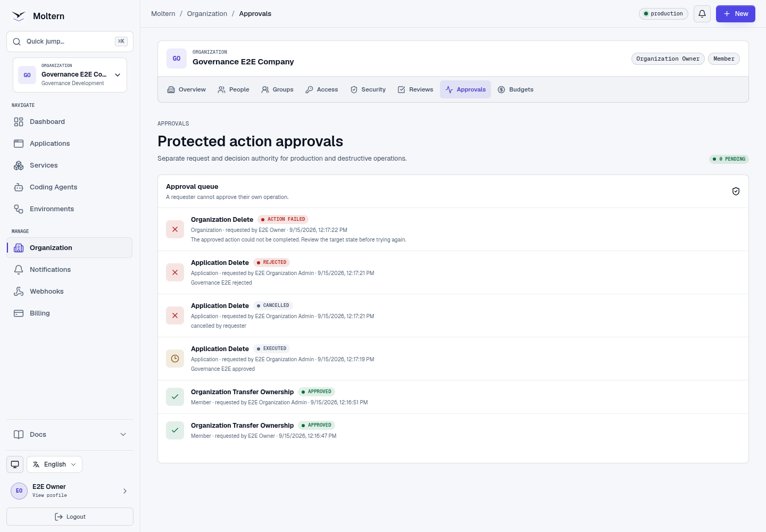Click the Organization Owner role badge
The width and height of the screenshot is (766, 532).
pyautogui.click(x=668, y=59)
